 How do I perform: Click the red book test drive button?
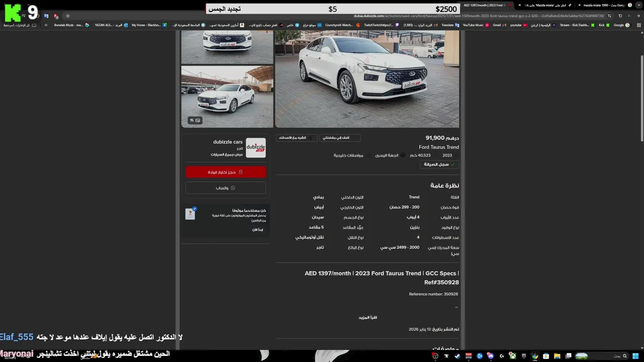(225, 172)
